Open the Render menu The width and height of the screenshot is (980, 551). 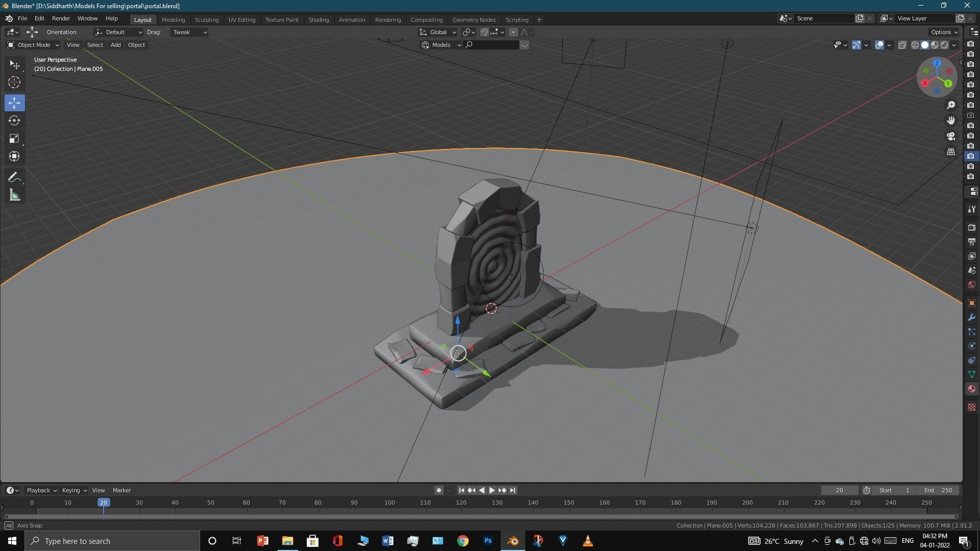click(x=61, y=18)
